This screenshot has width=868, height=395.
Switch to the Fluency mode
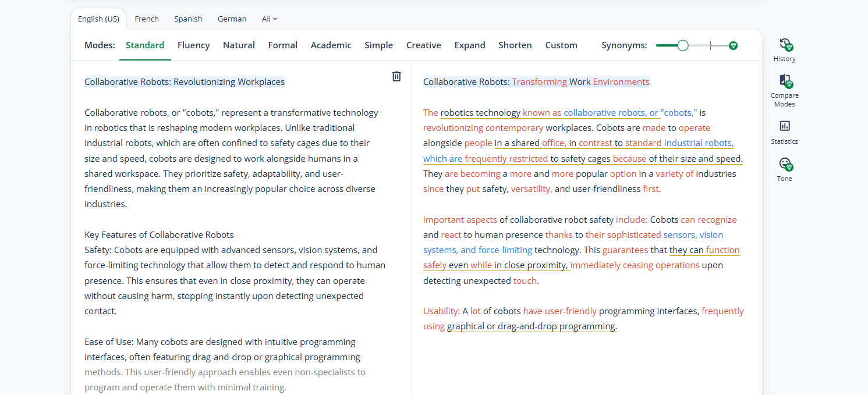[193, 45]
